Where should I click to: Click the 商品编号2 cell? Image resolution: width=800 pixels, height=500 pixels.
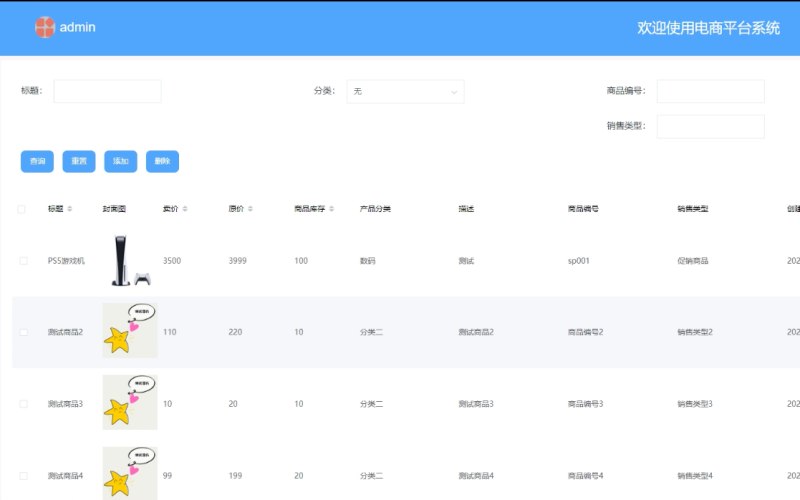[586, 332]
